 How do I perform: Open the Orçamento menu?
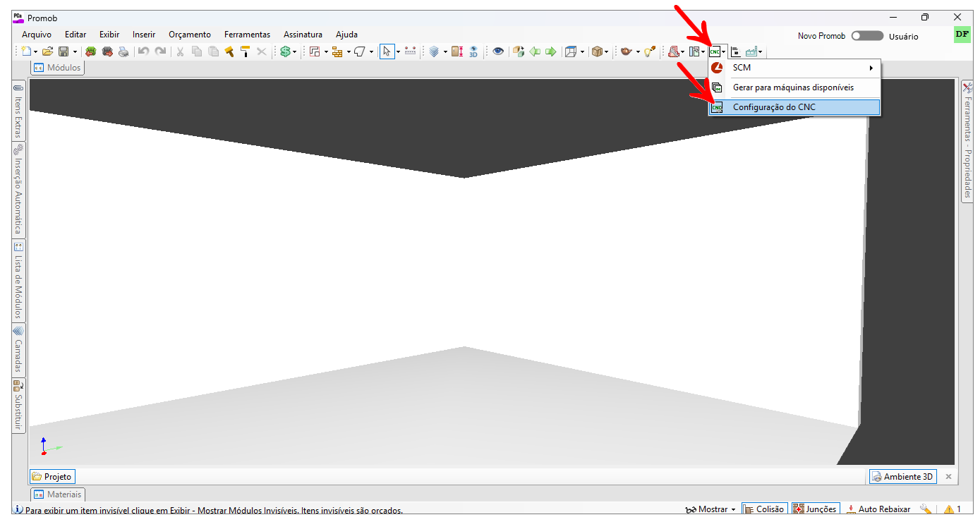click(x=190, y=34)
